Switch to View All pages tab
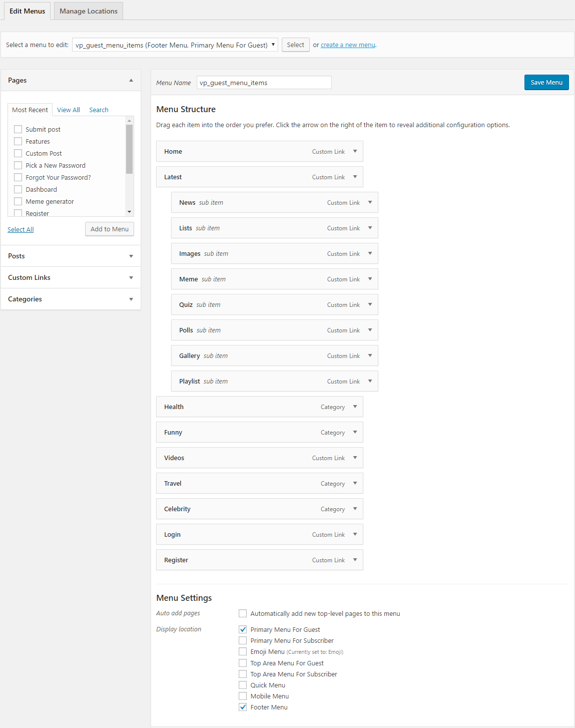 coord(69,110)
